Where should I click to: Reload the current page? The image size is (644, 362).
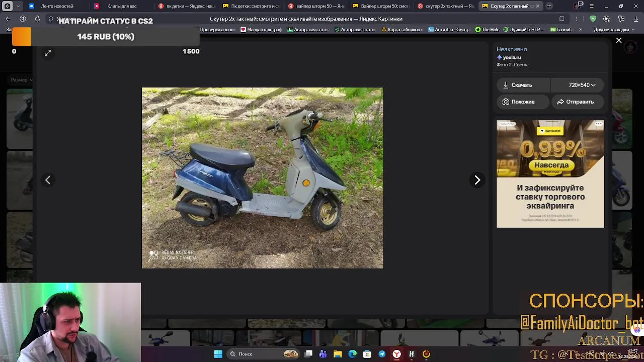[37, 19]
